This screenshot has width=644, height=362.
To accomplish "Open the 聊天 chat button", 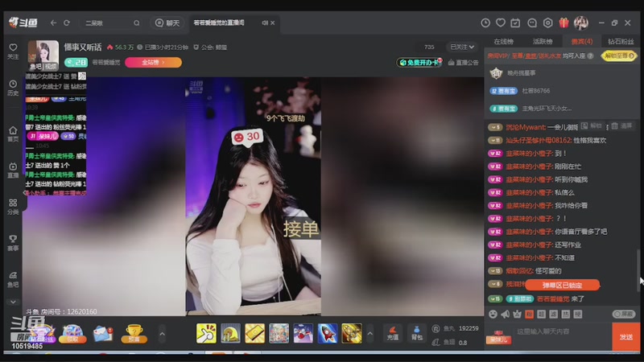I will coord(167,23).
